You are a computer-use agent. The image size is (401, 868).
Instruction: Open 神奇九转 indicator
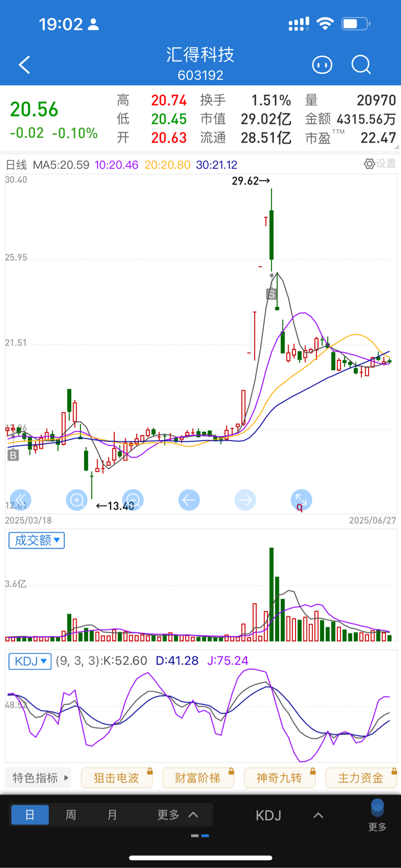[x=279, y=778]
